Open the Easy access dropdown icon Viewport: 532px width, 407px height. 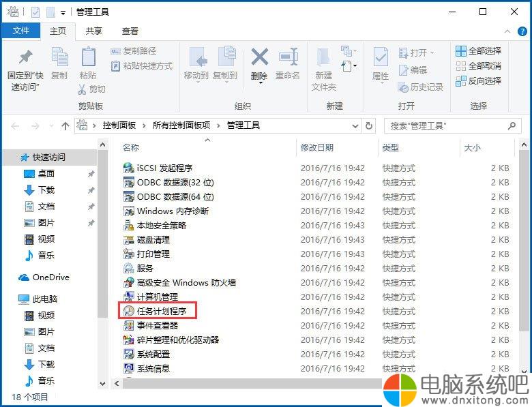pos(349,66)
